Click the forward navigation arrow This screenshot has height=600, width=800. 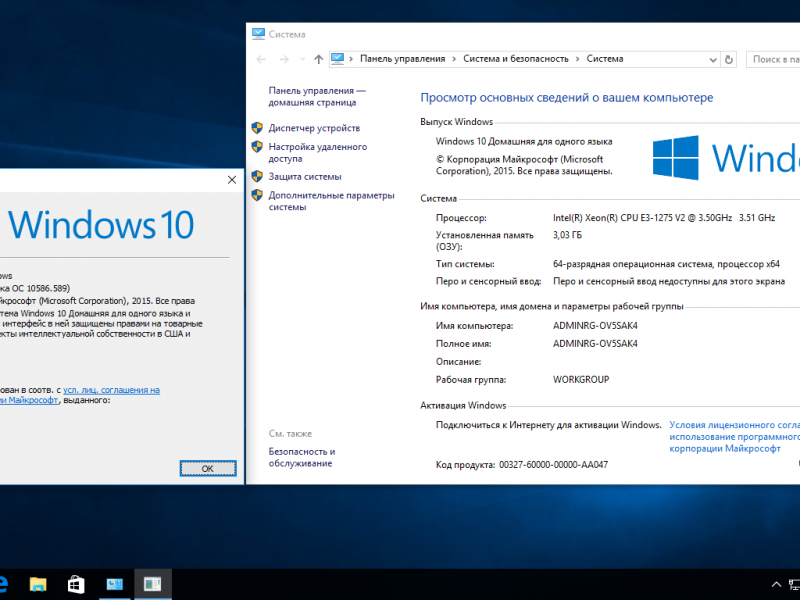[x=284, y=59]
